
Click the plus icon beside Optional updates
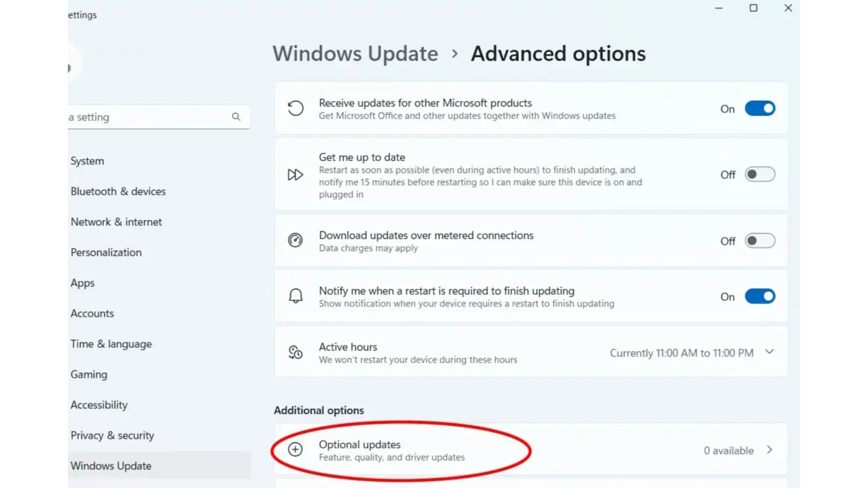(x=295, y=450)
